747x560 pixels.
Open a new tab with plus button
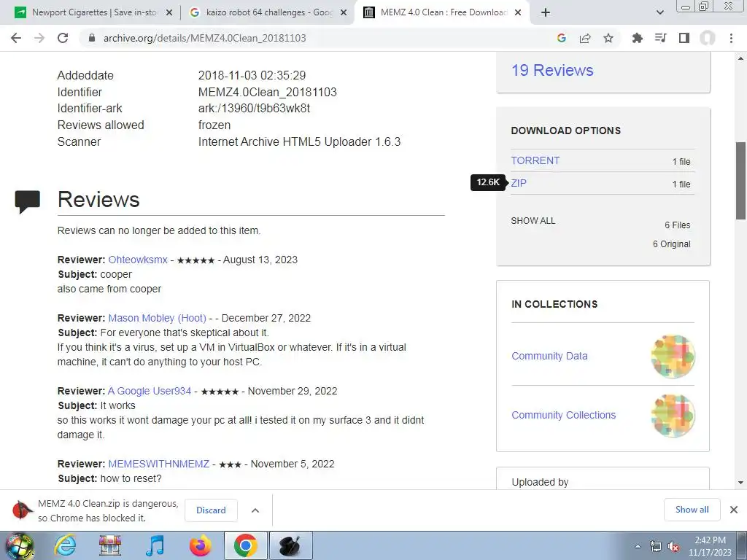coord(546,12)
